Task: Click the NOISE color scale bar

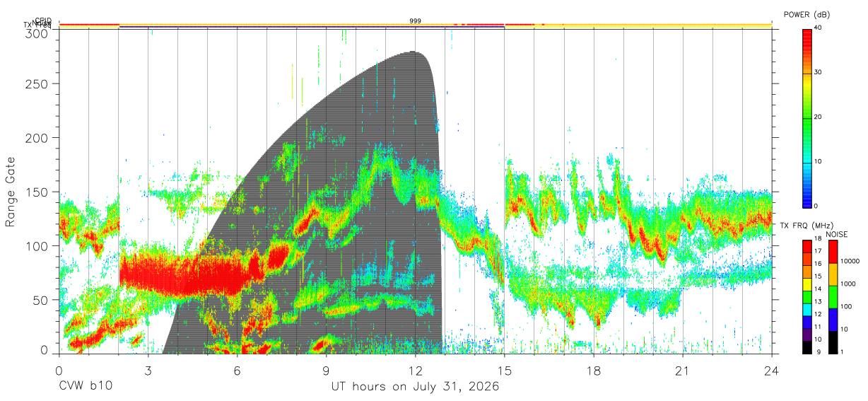Action: (833, 296)
